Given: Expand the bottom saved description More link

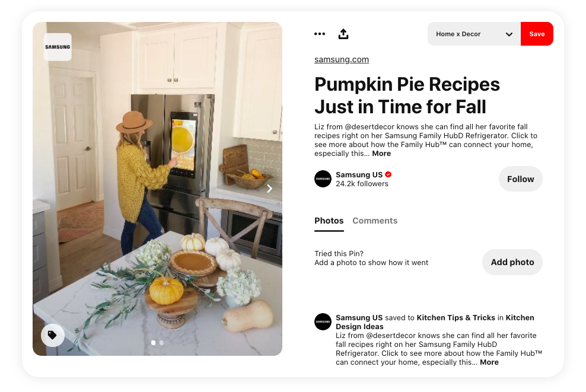Looking at the screenshot, I should [x=489, y=362].
